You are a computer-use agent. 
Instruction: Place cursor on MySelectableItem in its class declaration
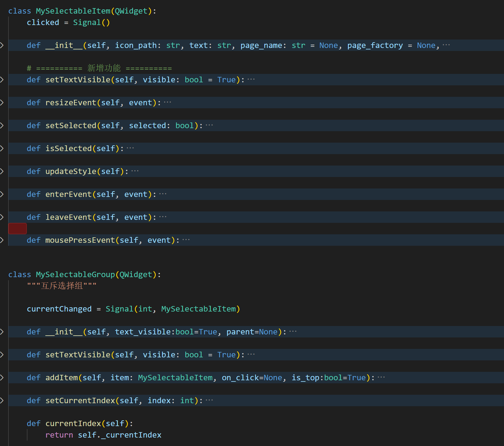tap(73, 11)
